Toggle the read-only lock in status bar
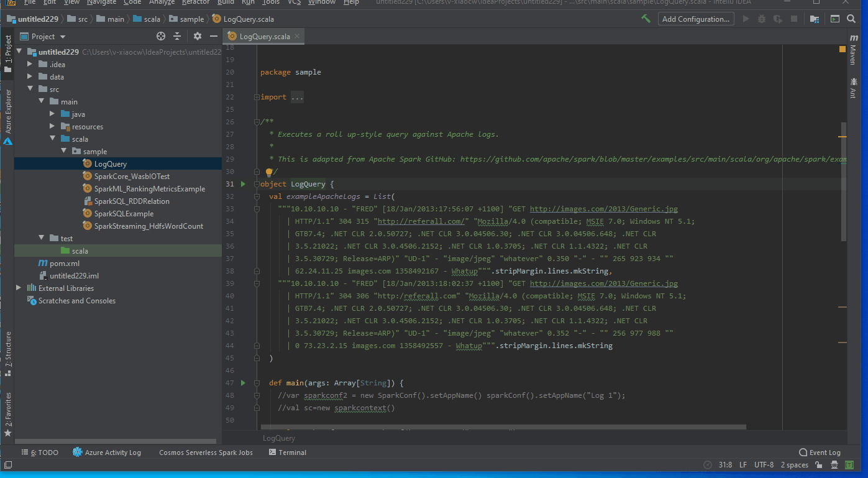868x478 pixels. point(819,464)
